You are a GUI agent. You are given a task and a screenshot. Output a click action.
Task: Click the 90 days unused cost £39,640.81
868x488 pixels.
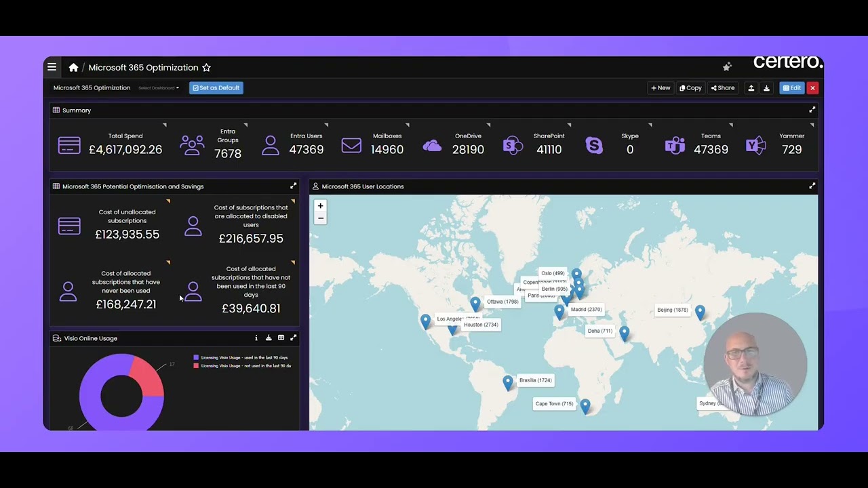coord(251,308)
